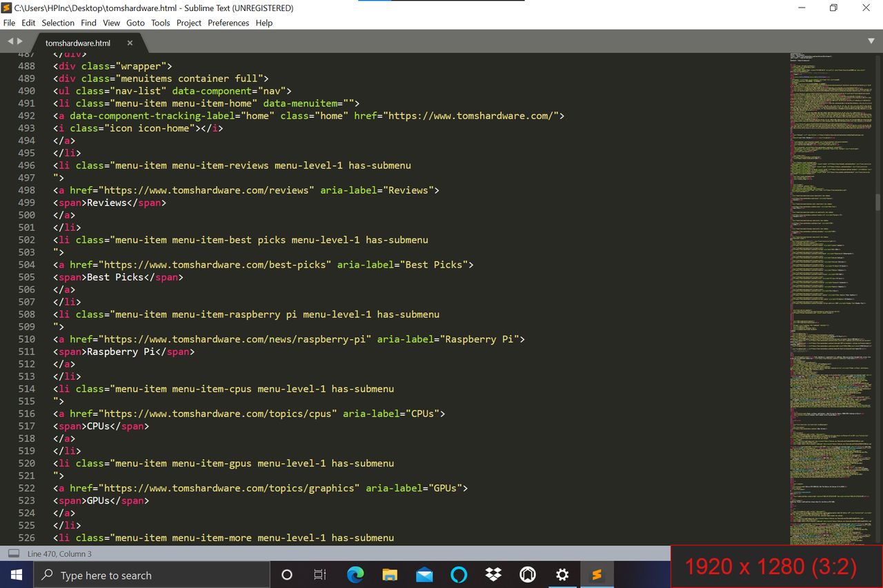Close the tomshardware.html tab
This screenshot has width=883, height=588.
tap(130, 43)
